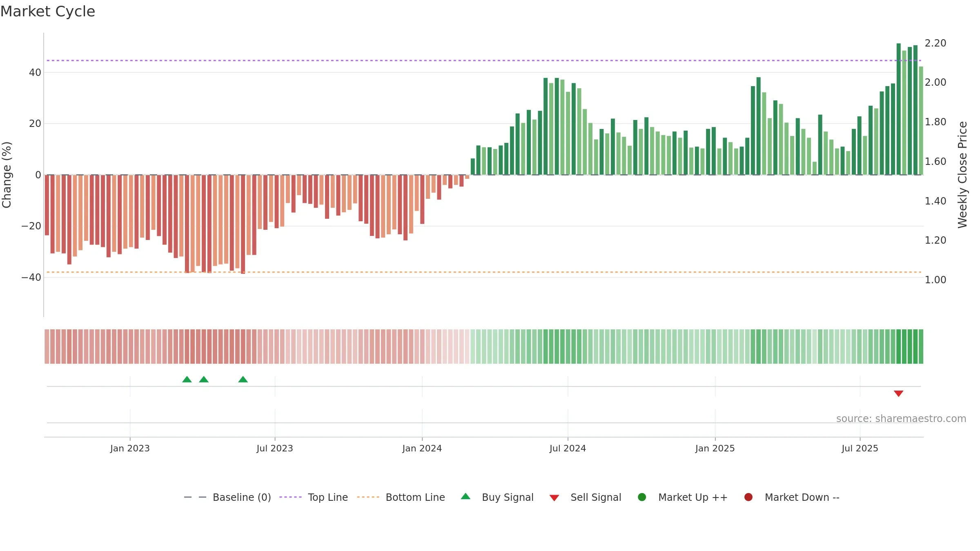Click the red sell signal marker after Jul 2025
This screenshot has width=980, height=551.
pos(898,393)
